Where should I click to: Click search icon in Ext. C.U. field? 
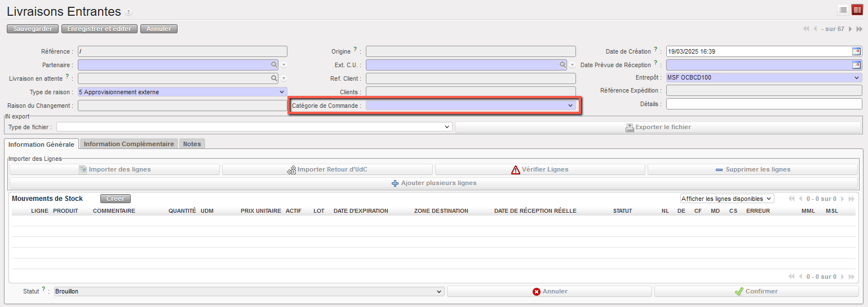[x=563, y=65]
